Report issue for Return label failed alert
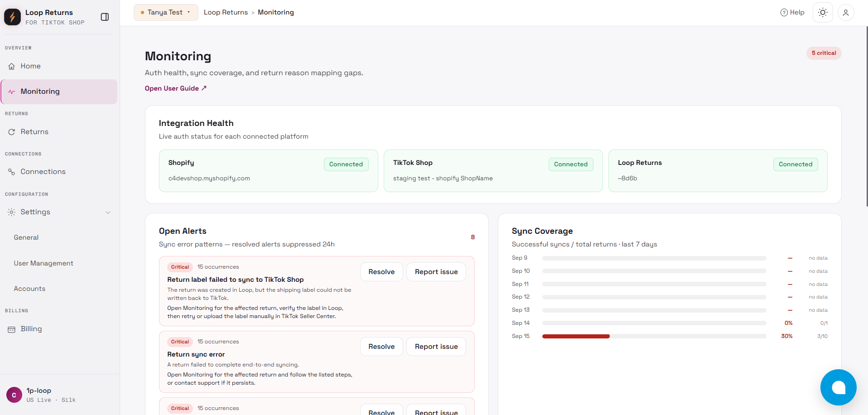 pyautogui.click(x=436, y=272)
